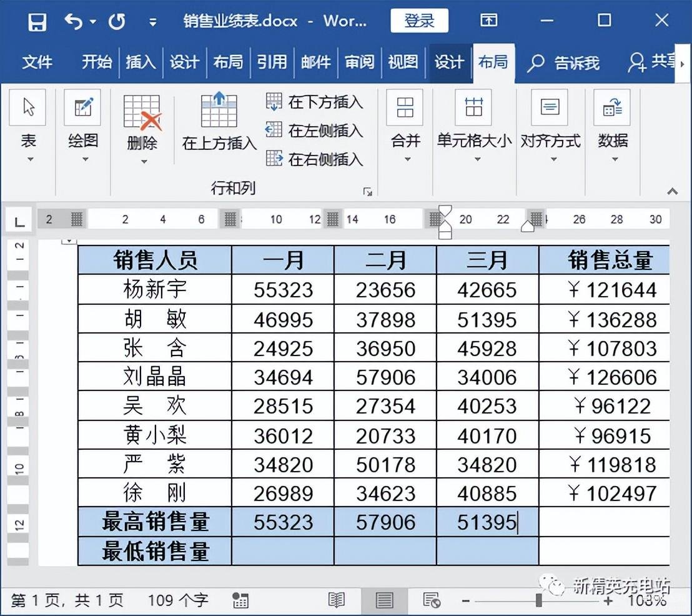Click the tab stop selector on the ruler
Viewport: 692px width, 616px height.
19,221
